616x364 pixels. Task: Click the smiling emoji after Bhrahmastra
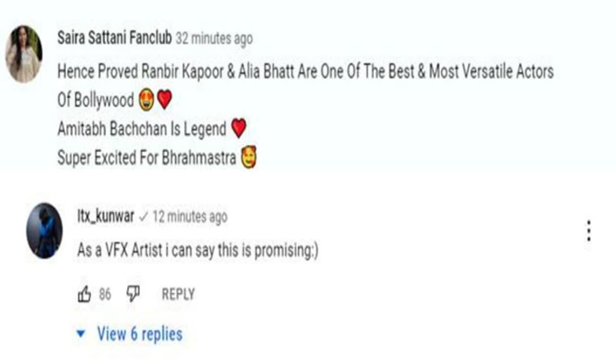(249, 158)
